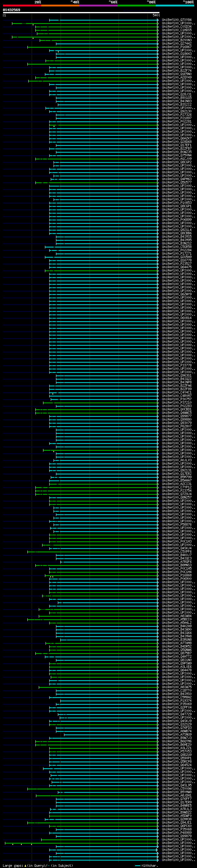This screenshot has height=868, width=197.
Task: Select label UniRef100_P19374
Action: point(177,700)
